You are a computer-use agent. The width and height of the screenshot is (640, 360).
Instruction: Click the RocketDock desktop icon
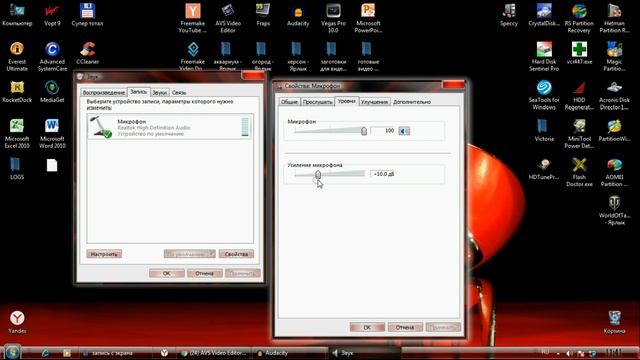pos(17,91)
